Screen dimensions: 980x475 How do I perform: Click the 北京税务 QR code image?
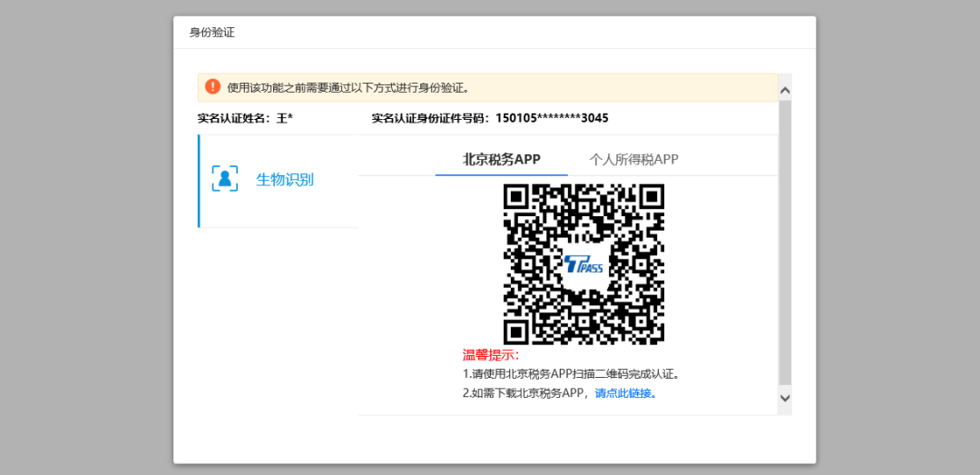coord(583,264)
